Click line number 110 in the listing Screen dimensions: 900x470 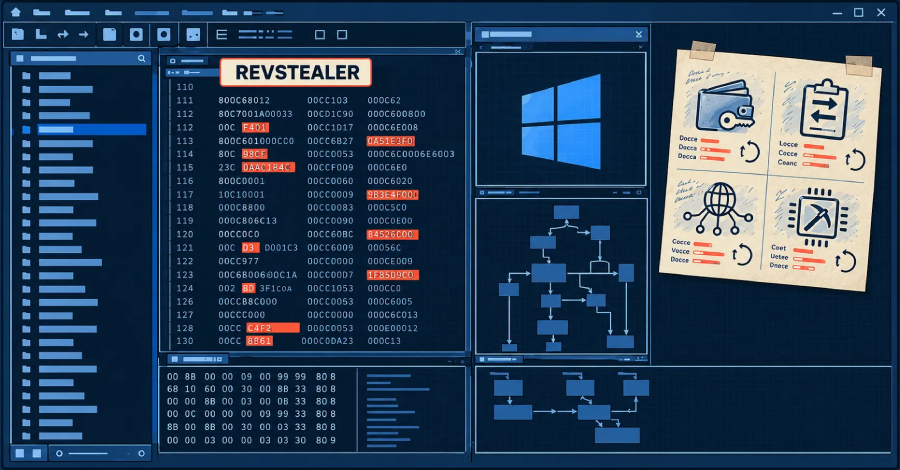(x=185, y=87)
